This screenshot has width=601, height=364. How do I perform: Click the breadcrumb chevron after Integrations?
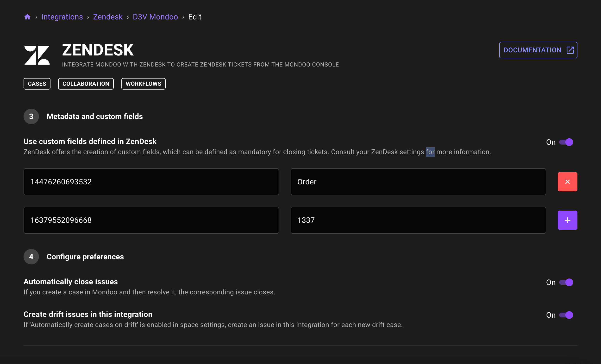click(x=88, y=17)
